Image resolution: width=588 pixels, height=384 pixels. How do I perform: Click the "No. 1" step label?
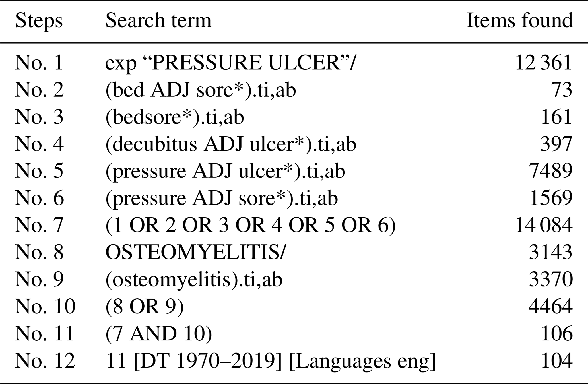tap(39, 63)
